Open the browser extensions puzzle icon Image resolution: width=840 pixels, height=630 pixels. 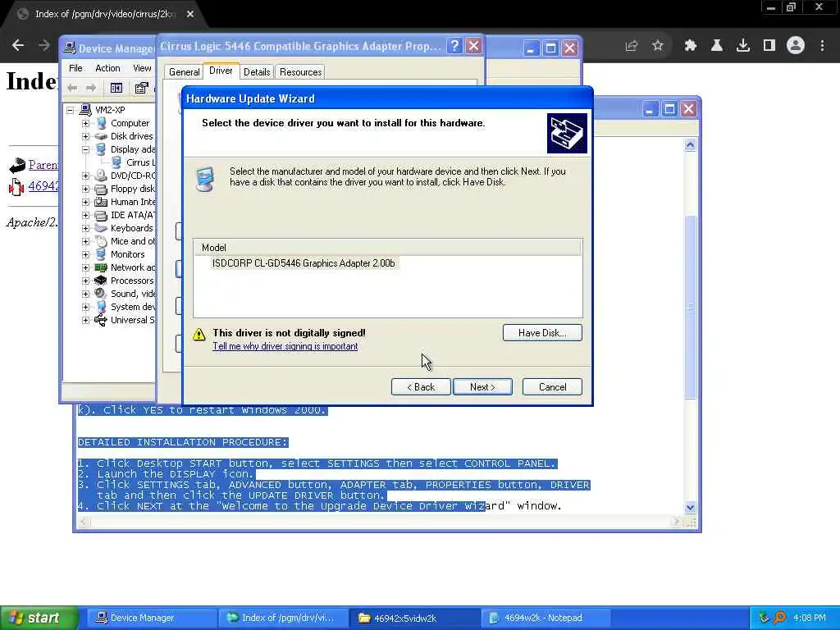tap(691, 46)
